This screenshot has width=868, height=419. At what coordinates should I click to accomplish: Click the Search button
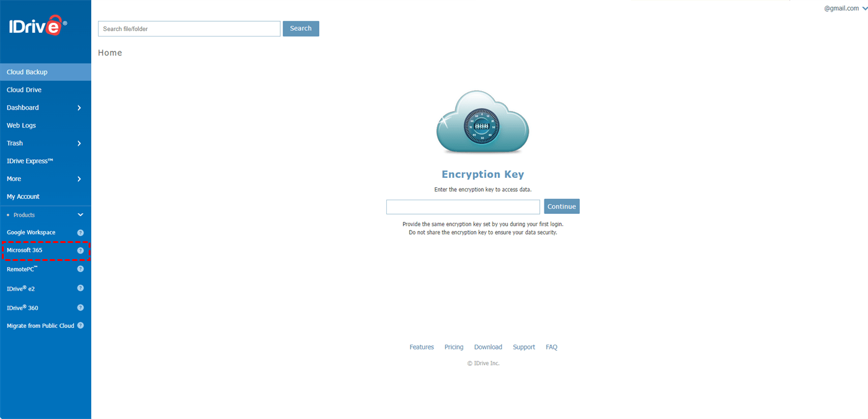click(301, 29)
